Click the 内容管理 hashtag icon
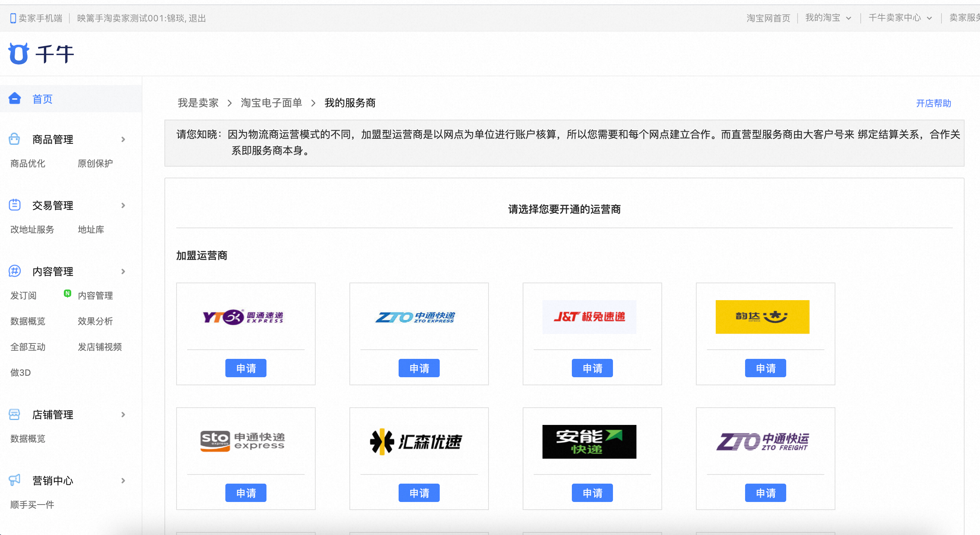Viewport: 980px width, 535px height. tap(14, 271)
